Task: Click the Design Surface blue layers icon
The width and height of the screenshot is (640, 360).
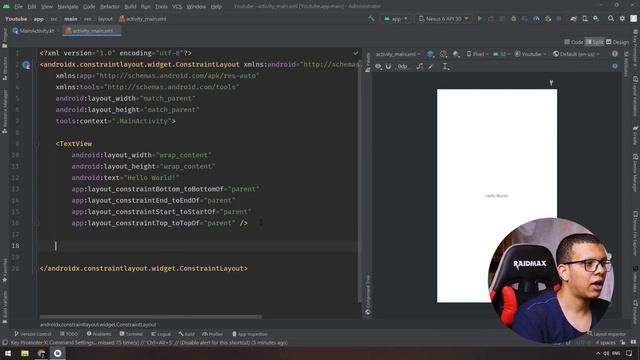Action: (430, 54)
